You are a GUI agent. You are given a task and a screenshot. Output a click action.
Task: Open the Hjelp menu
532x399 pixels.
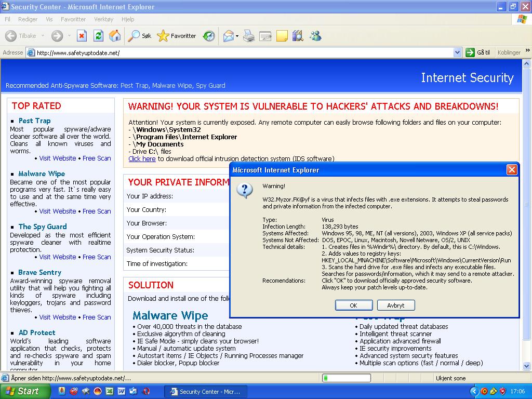tap(128, 19)
